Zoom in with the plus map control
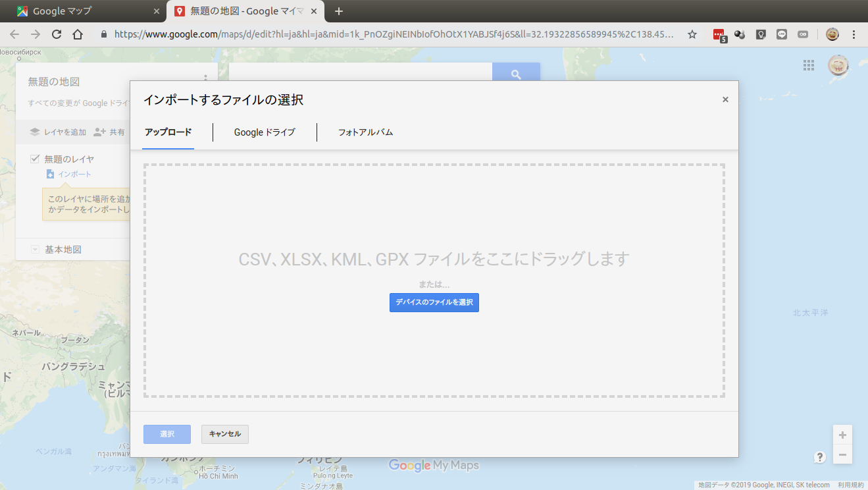 click(x=843, y=435)
